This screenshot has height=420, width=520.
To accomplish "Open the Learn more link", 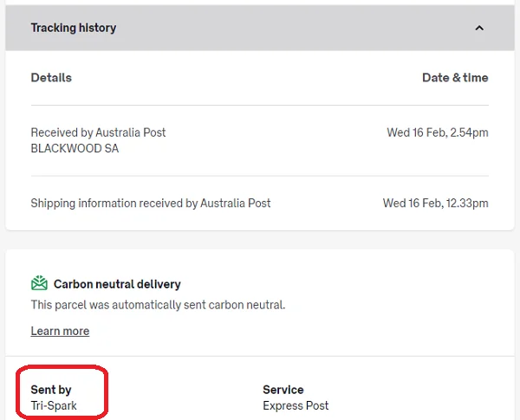I will point(60,331).
